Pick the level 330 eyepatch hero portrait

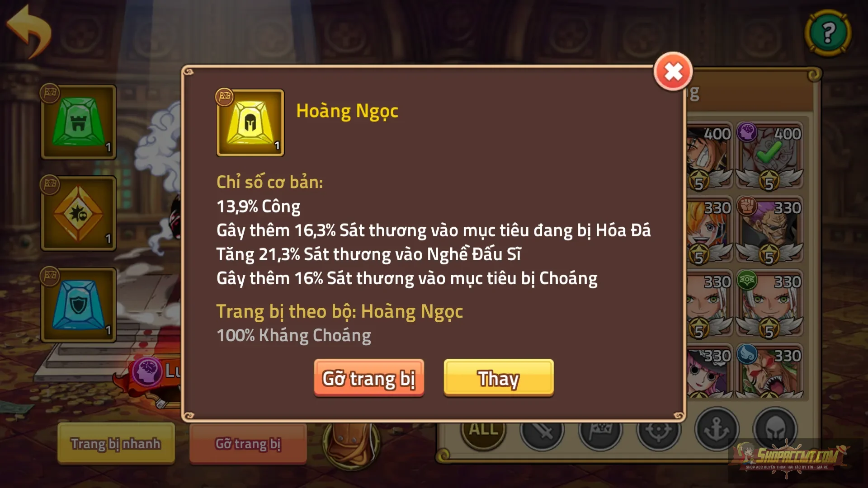(x=769, y=230)
